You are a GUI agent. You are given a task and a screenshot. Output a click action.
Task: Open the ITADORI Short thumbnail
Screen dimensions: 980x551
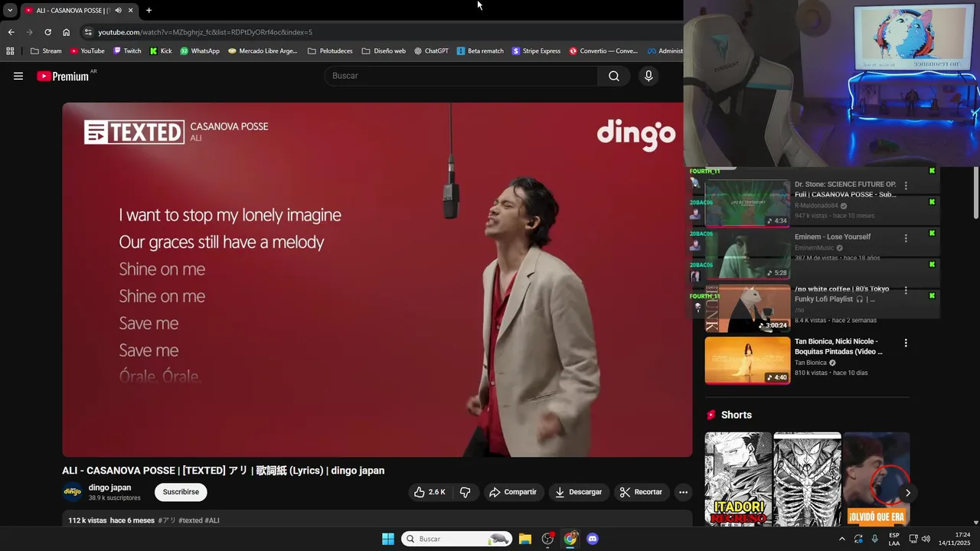(738, 479)
